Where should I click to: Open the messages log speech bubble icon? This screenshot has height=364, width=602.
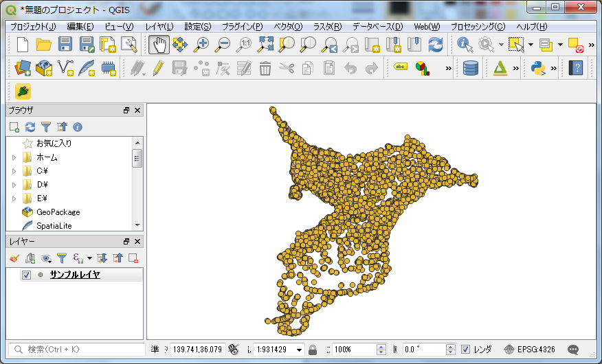pyautogui.click(x=573, y=350)
